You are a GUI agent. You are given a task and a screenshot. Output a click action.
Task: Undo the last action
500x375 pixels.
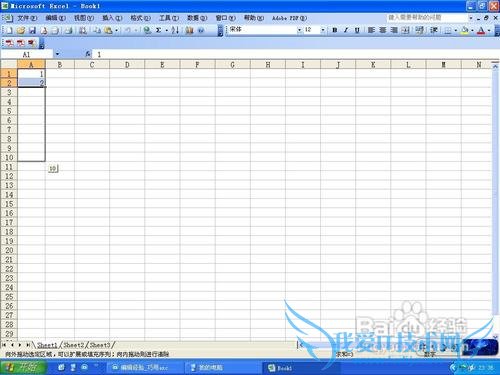click(128, 30)
